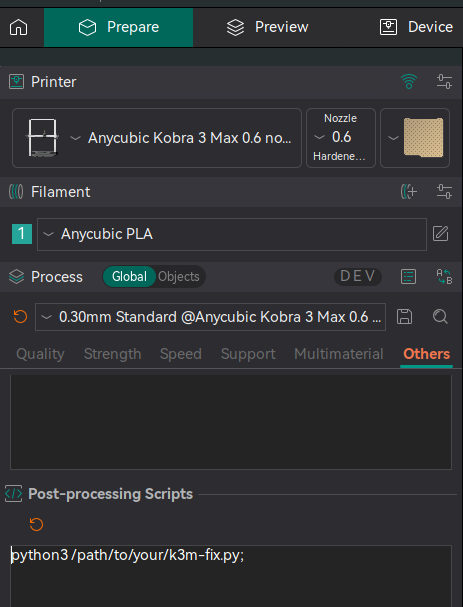Select the Global process mode
463x607 pixels.
click(x=129, y=276)
